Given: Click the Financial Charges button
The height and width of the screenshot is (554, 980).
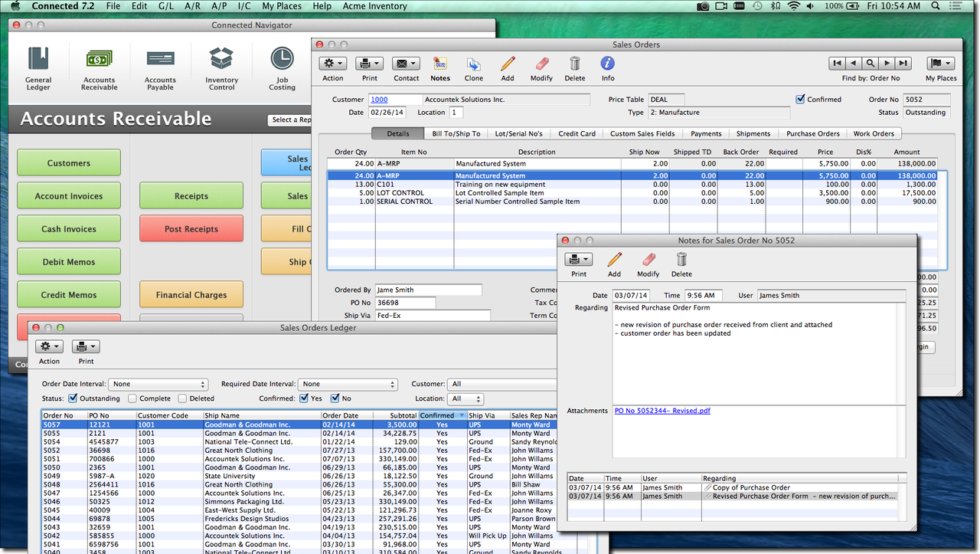Looking at the screenshot, I should (x=191, y=294).
